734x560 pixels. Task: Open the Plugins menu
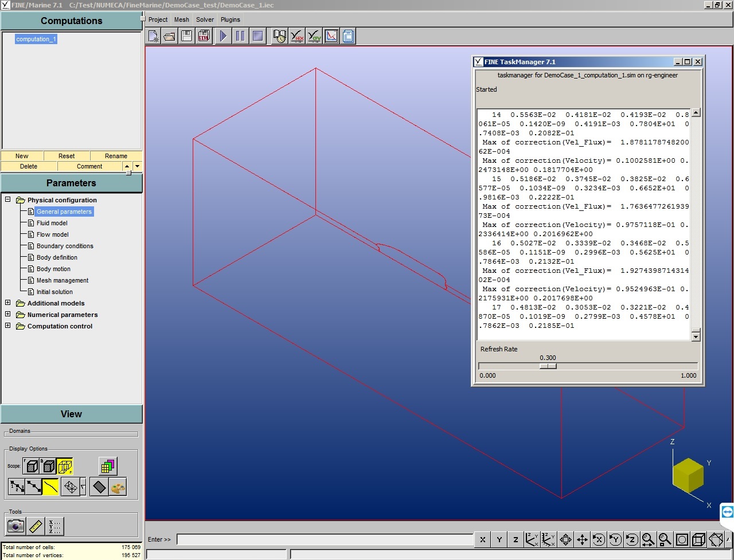(x=230, y=19)
